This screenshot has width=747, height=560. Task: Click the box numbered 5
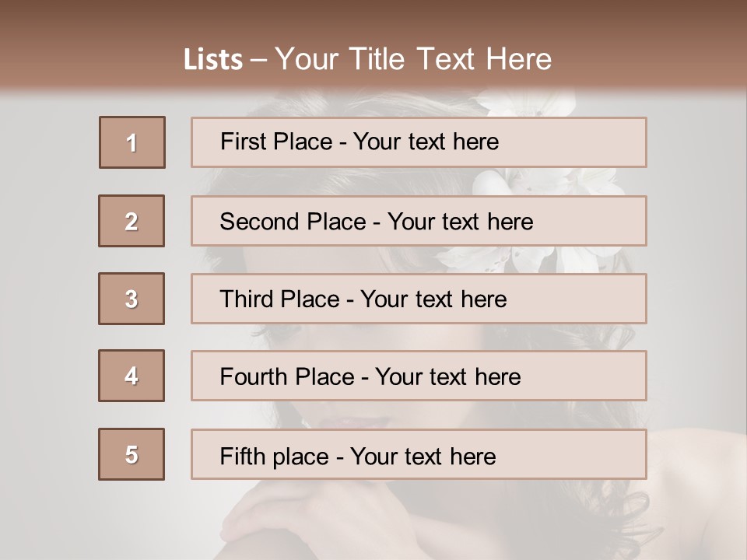pyautogui.click(x=132, y=454)
